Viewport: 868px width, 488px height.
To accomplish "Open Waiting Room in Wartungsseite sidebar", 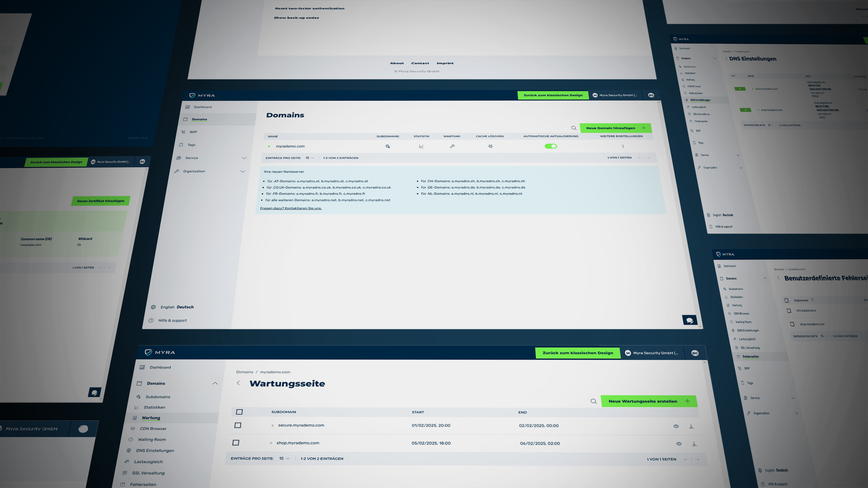I will 152,439.
